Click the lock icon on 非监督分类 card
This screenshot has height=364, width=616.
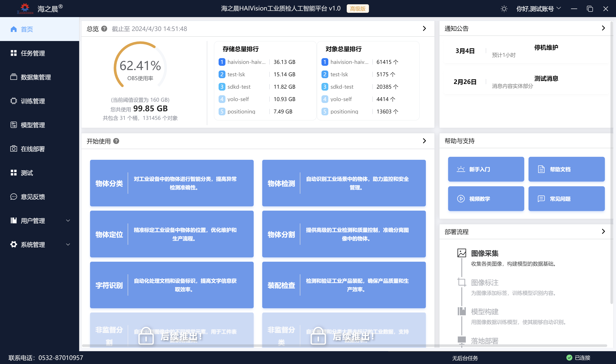(x=318, y=336)
